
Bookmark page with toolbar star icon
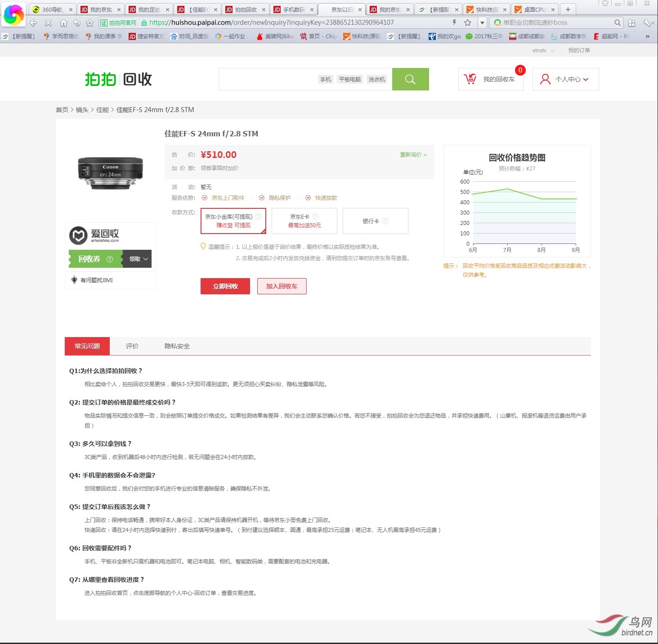pyautogui.click(x=90, y=23)
